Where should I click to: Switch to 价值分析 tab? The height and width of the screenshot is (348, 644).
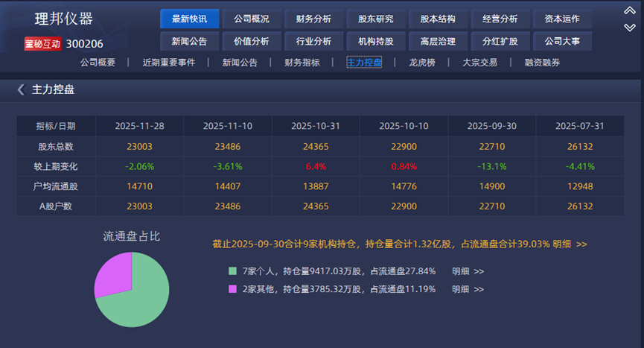point(252,42)
